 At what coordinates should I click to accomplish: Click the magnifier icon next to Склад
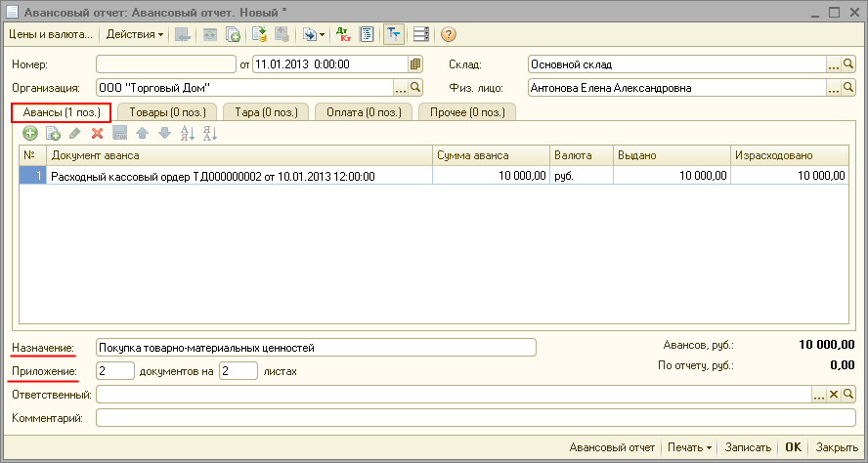848,64
